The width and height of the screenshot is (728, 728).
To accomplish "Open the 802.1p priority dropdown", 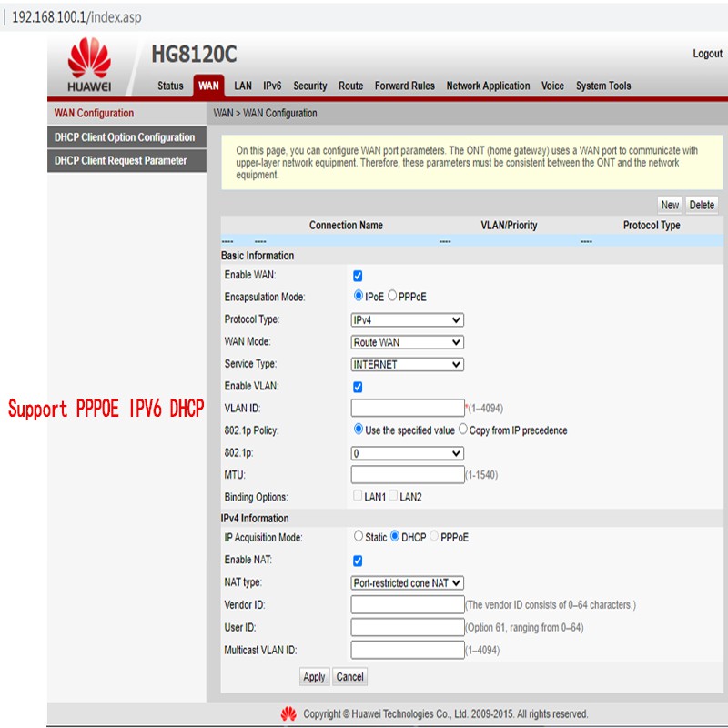I will point(407,453).
